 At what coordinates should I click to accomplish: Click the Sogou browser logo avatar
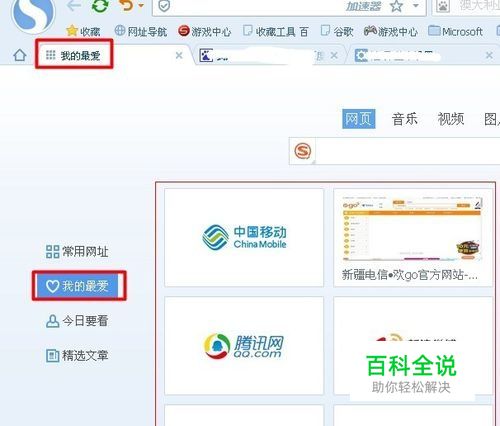click(33, 13)
